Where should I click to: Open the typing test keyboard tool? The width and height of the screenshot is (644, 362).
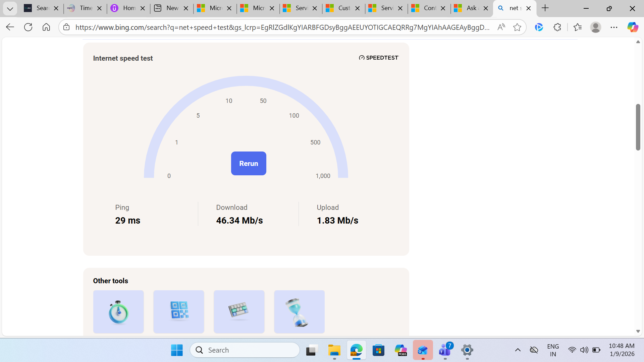[x=239, y=311]
